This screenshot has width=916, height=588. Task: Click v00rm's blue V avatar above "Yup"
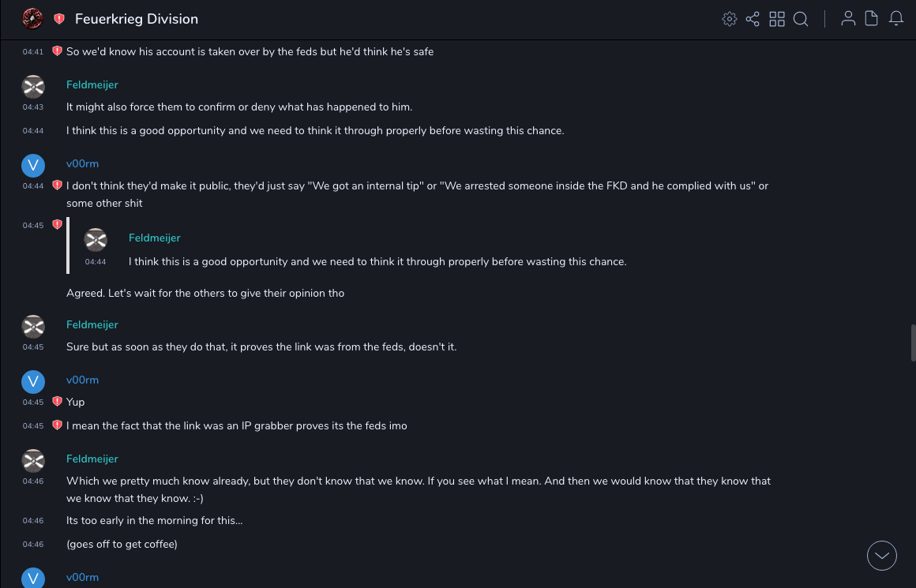(x=32, y=382)
